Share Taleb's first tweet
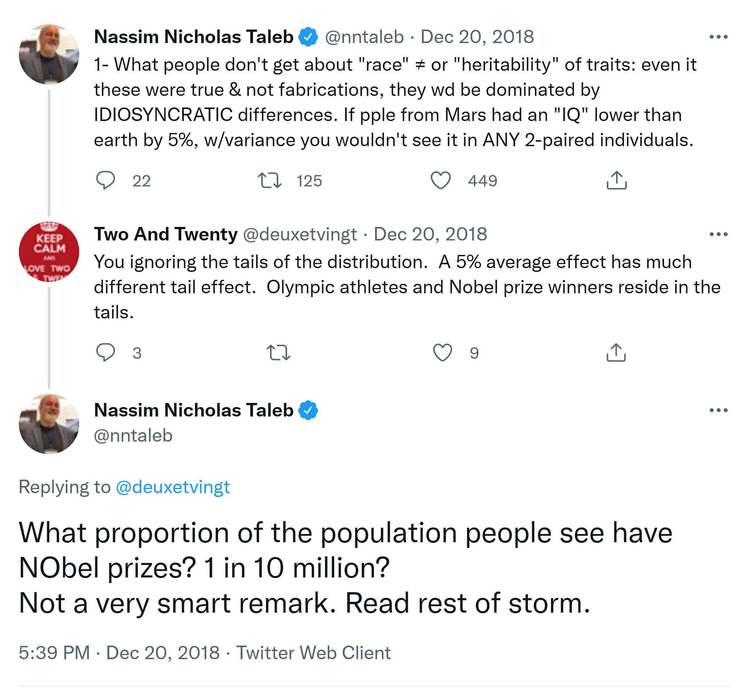 616,181
